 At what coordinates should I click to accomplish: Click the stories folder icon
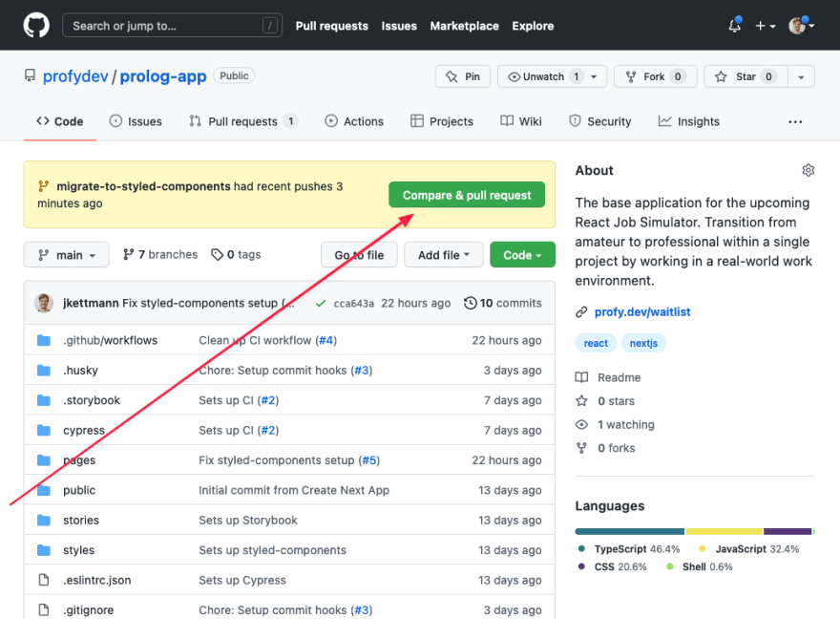[x=44, y=521]
